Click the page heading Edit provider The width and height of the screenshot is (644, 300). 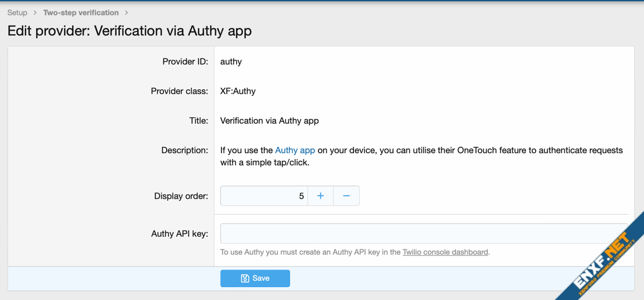coord(130,31)
